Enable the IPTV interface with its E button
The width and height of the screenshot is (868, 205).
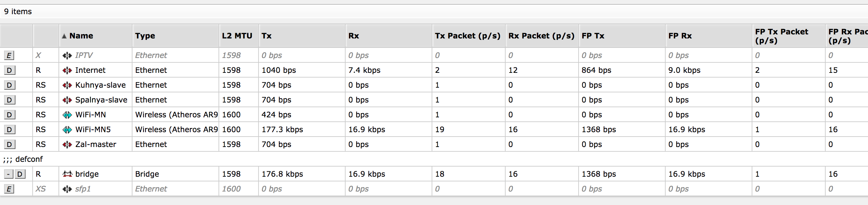[9, 55]
